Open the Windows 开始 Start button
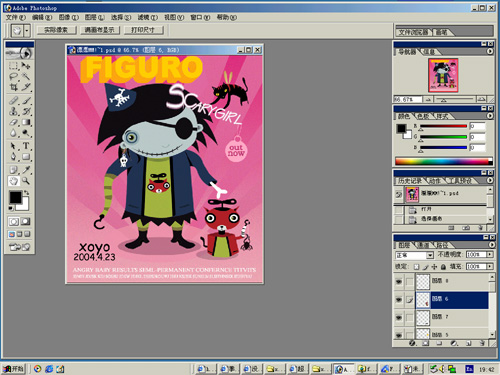Viewport: 500px width, 375px height. point(14,369)
